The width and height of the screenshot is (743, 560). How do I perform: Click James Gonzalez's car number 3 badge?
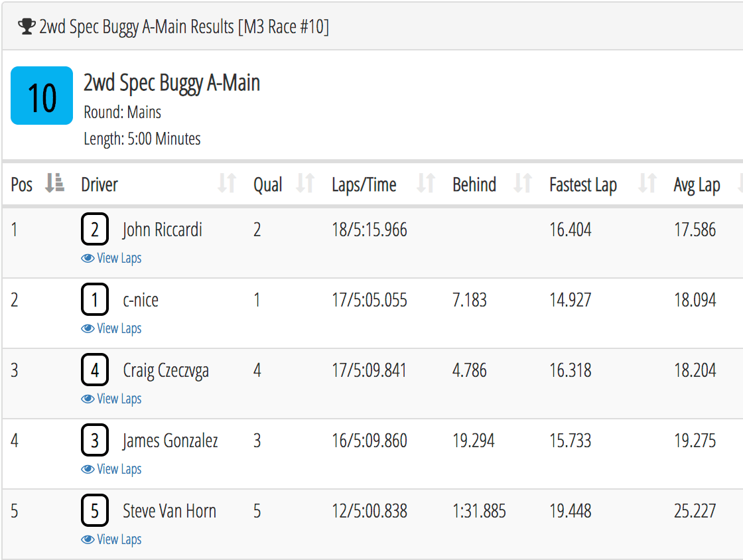95,441
